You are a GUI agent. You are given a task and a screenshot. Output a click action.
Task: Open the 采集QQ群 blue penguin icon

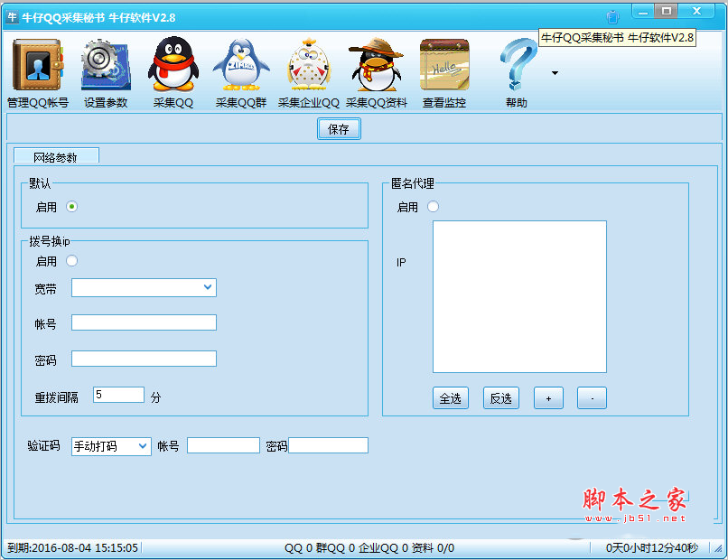pos(241,66)
